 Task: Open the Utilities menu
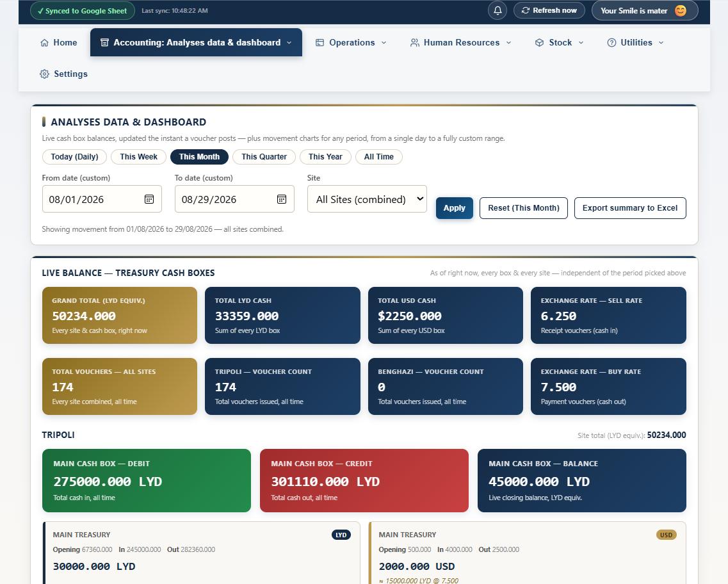point(635,43)
